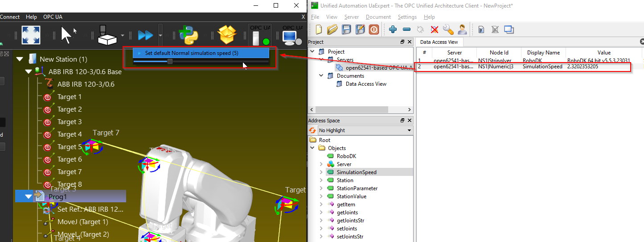Click the OPC UA client monitor icon
Image resolution: width=644 pixels, height=242 pixels.
tap(292, 35)
